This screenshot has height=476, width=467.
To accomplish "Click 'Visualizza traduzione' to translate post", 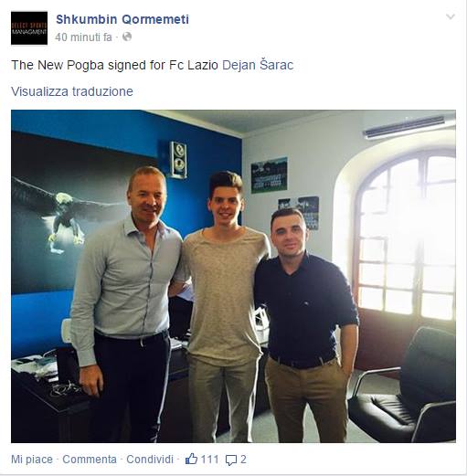I will (x=72, y=91).
